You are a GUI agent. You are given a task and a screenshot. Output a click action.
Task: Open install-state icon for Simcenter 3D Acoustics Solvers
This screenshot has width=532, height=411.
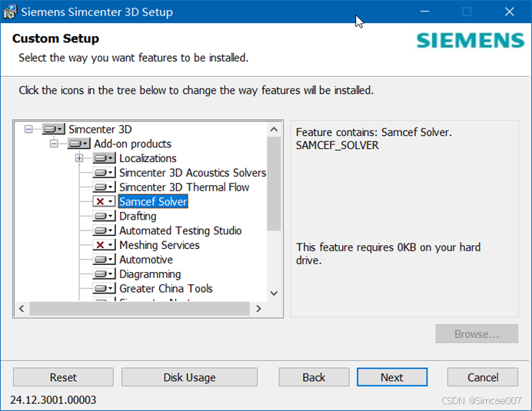104,173
